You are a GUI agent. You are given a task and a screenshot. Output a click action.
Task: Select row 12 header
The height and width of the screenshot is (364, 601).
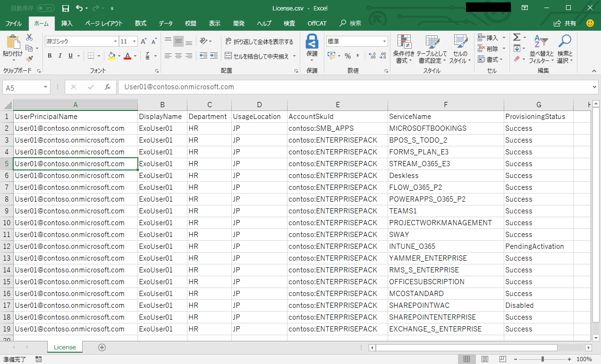point(7,246)
